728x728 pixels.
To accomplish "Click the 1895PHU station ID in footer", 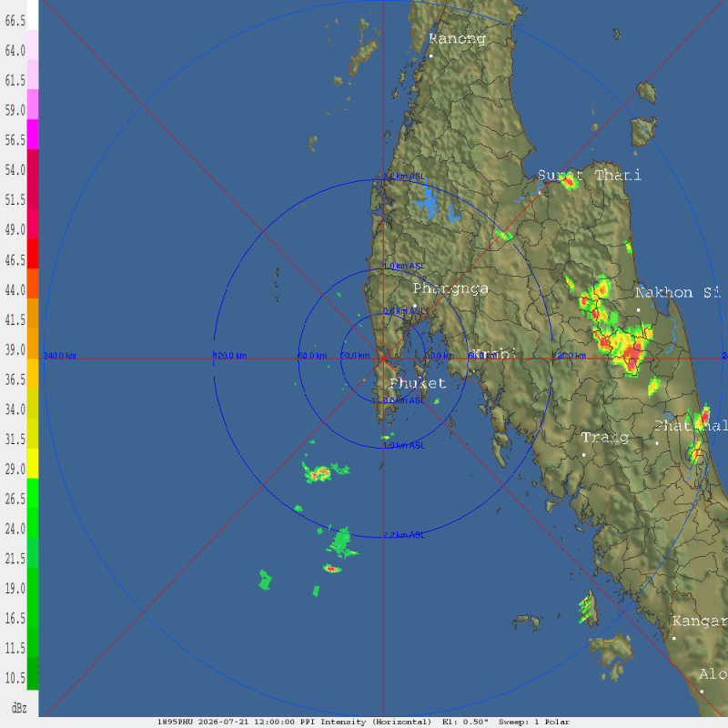I will point(175,722).
